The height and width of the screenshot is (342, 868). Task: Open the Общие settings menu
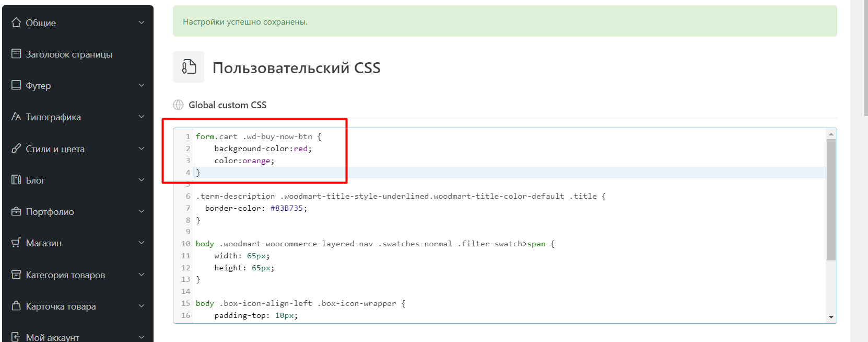(x=78, y=22)
